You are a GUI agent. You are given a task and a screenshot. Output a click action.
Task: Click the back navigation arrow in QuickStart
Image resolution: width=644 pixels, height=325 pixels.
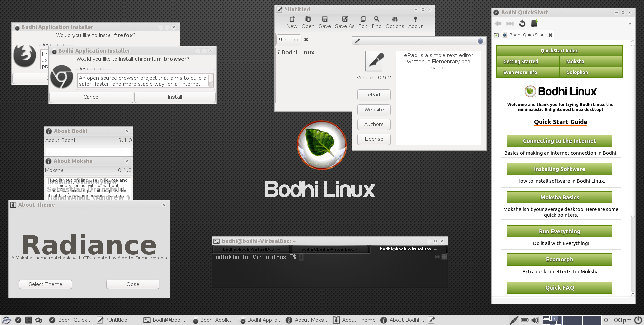pyautogui.click(x=498, y=23)
